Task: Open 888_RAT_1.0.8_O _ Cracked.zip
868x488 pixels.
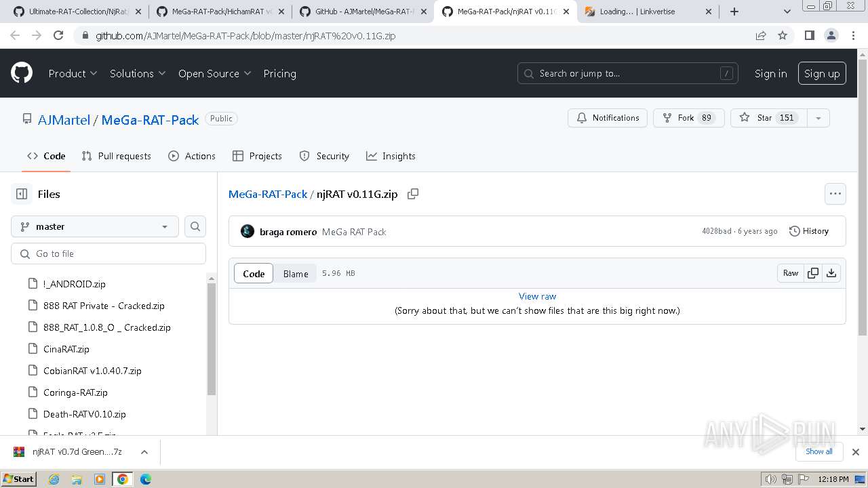Action: (x=106, y=327)
